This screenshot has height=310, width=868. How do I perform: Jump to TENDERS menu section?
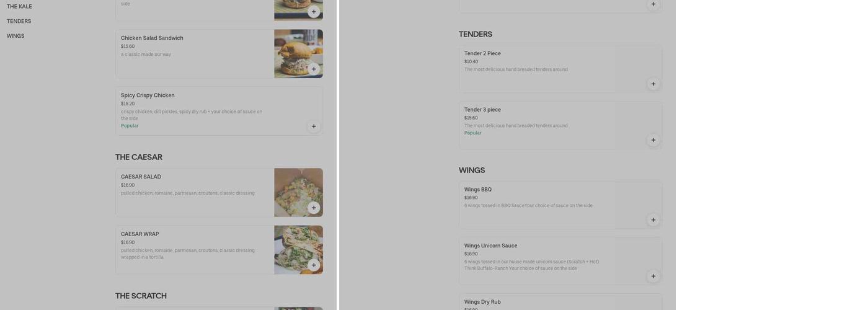coord(19,21)
